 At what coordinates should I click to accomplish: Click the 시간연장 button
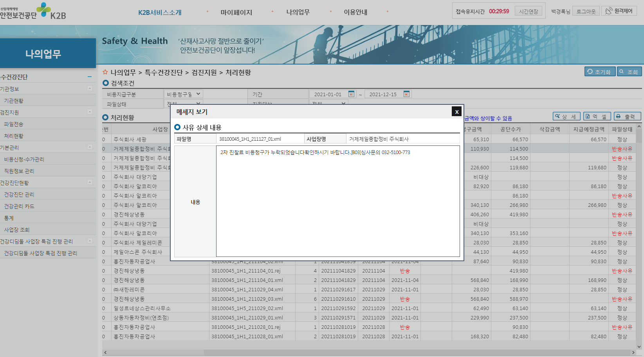[x=529, y=11]
